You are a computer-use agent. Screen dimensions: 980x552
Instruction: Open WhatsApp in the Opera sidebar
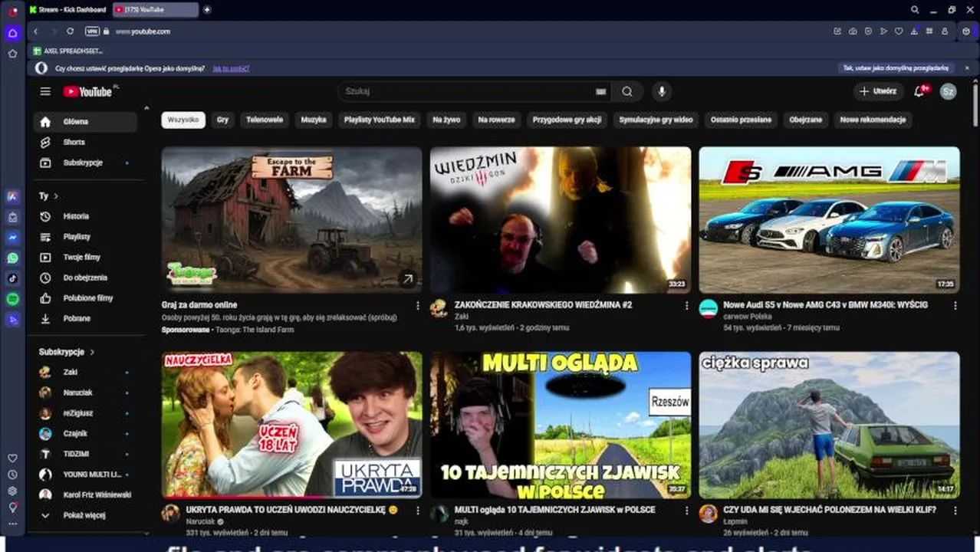point(12,258)
